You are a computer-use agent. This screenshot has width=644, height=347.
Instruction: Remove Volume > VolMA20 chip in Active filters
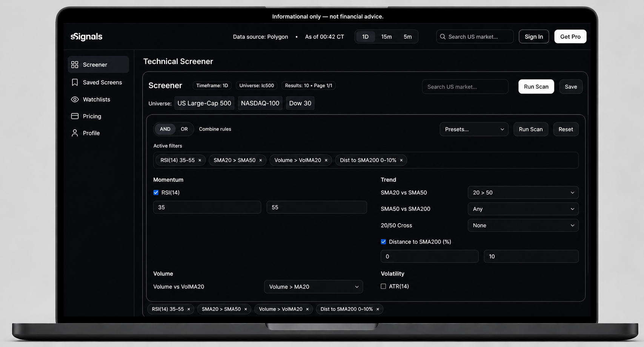pos(326,161)
